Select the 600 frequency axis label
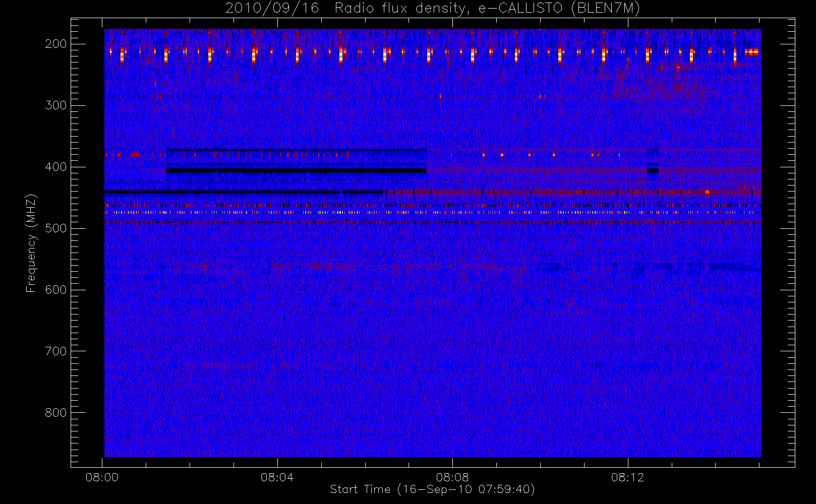The height and width of the screenshot is (504, 816). (55, 290)
